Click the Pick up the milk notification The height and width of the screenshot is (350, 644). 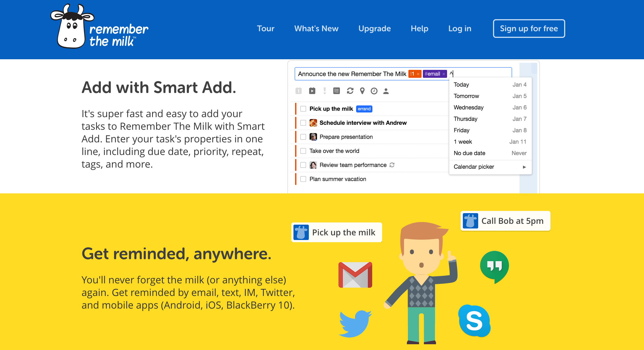pyautogui.click(x=337, y=232)
